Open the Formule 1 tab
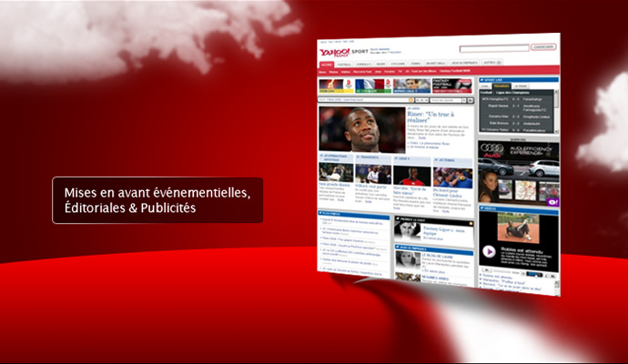Screen dimensions: 628x364 (x=364, y=64)
